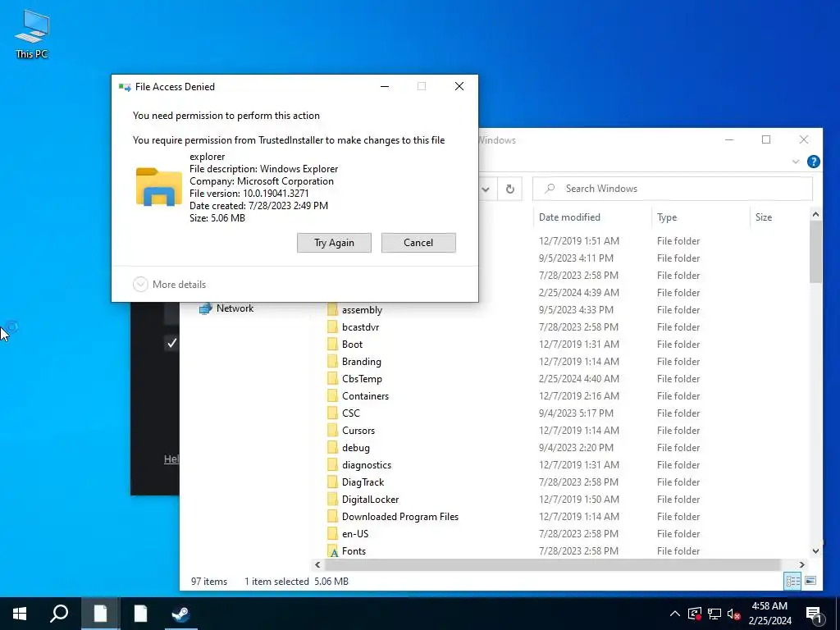The width and height of the screenshot is (840, 630).
Task: Sort by Type column header
Action: click(x=667, y=217)
